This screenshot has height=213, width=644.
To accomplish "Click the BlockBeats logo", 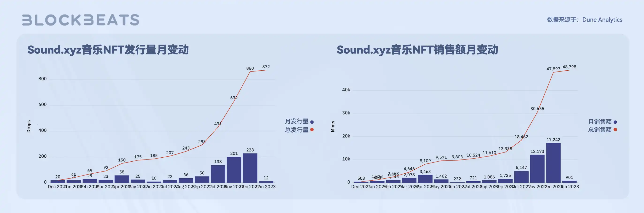I will 80,20.
